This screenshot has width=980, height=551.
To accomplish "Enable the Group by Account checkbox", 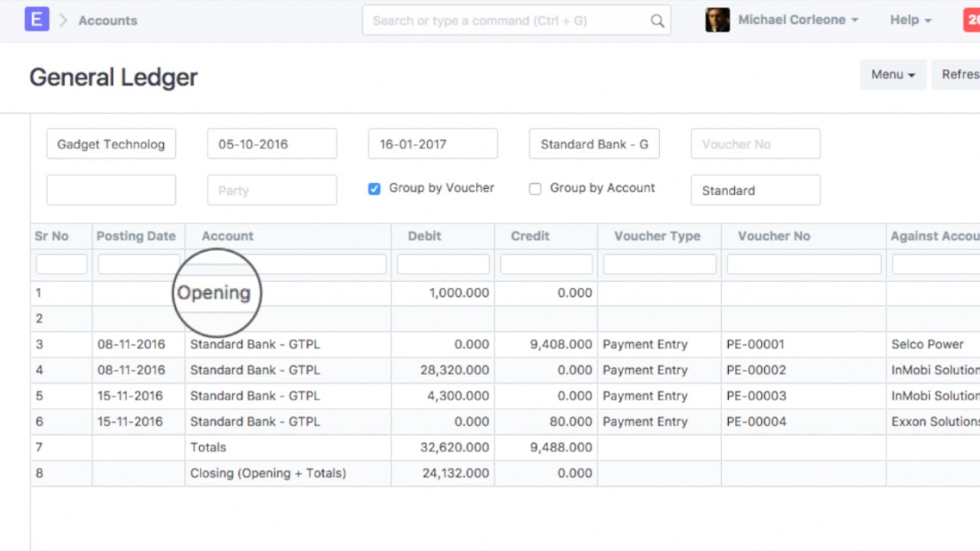I will coord(535,189).
